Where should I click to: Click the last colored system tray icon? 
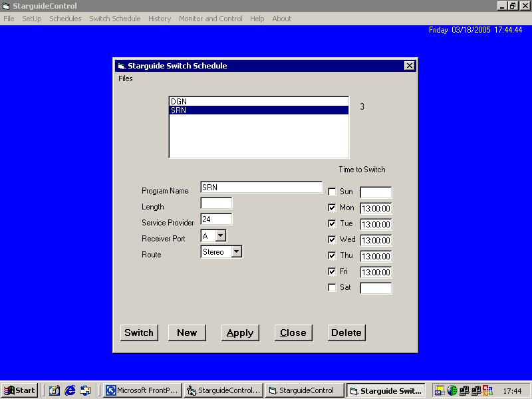pos(487,390)
